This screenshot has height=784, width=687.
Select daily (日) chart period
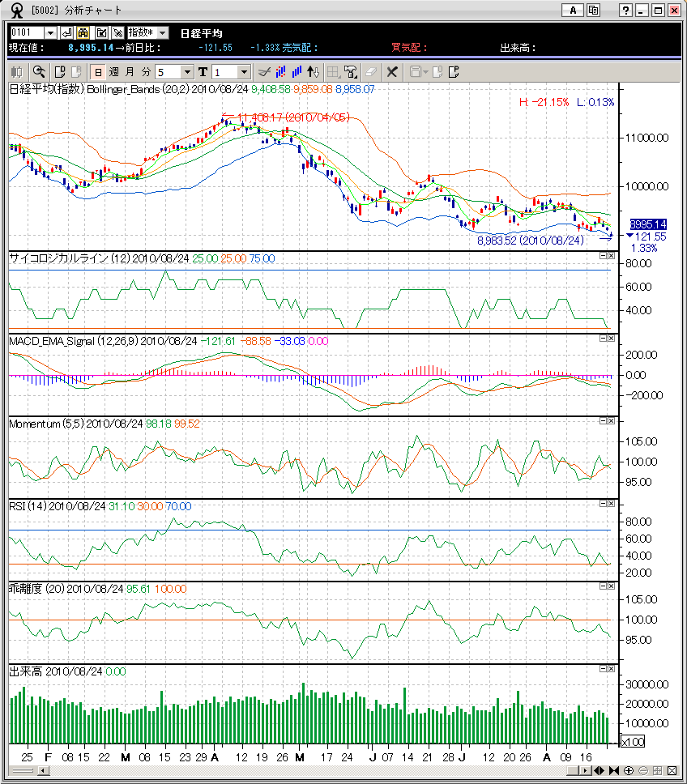97,72
